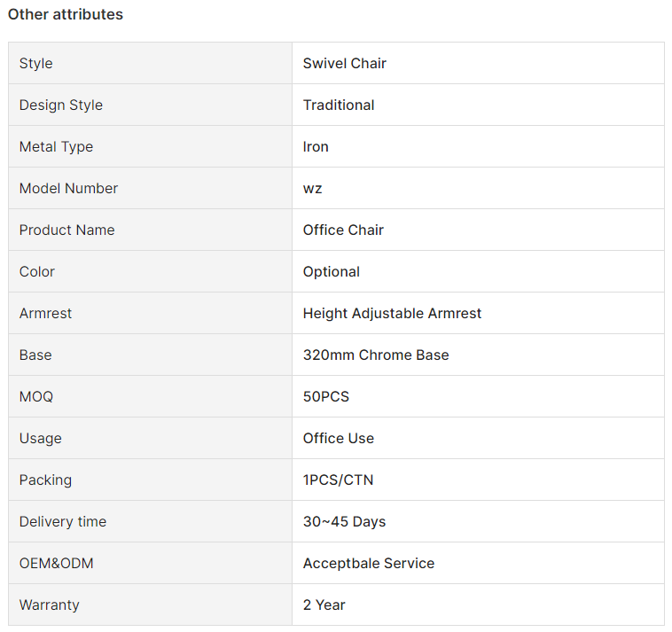
Task: Click the Metal Type label
Action: click(x=56, y=146)
